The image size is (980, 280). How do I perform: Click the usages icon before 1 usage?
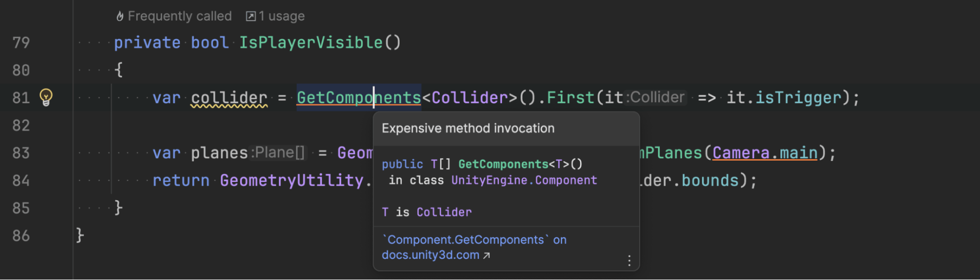pos(251,16)
